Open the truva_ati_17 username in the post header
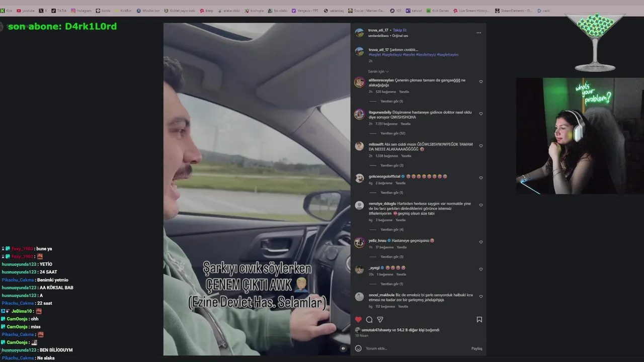The width and height of the screenshot is (644, 362). [x=378, y=30]
